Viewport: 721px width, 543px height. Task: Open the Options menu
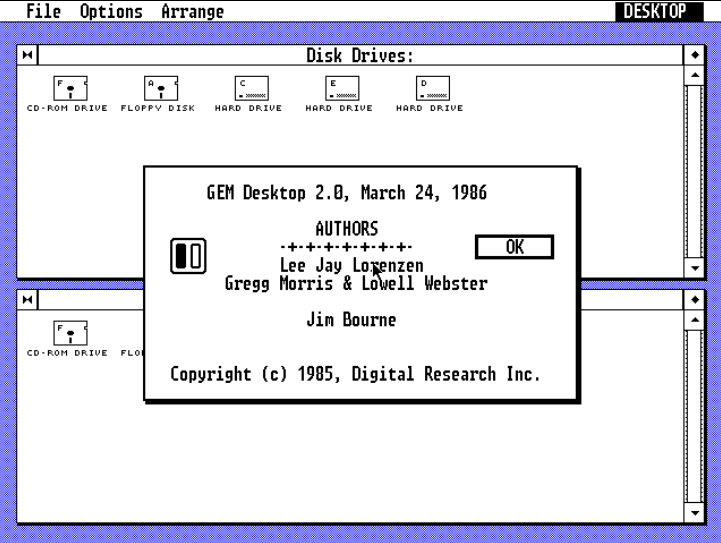(111, 12)
